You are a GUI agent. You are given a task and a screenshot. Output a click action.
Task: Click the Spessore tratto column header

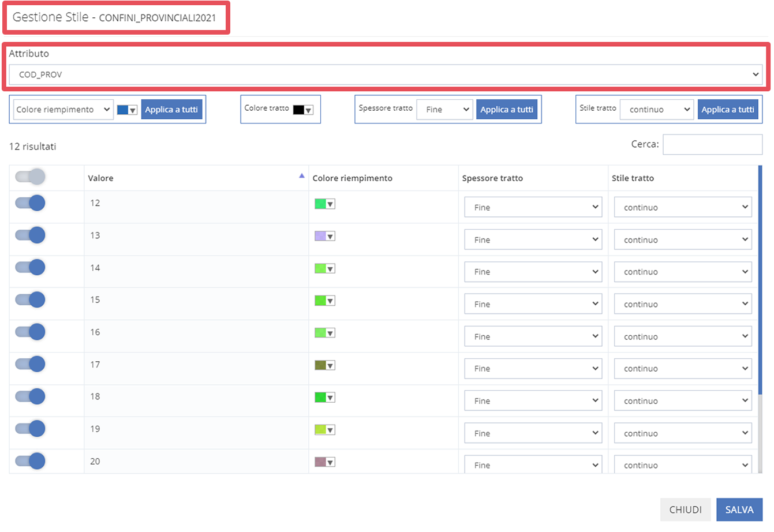(x=492, y=178)
